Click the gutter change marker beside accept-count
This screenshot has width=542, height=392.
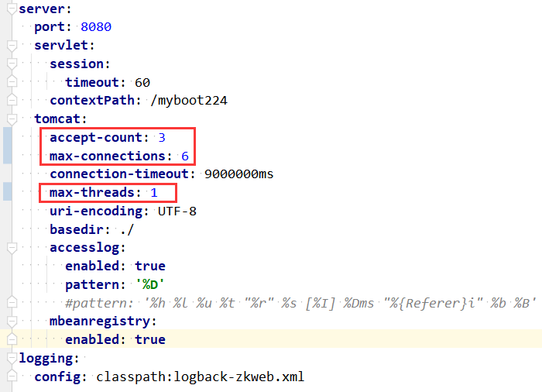[8, 146]
